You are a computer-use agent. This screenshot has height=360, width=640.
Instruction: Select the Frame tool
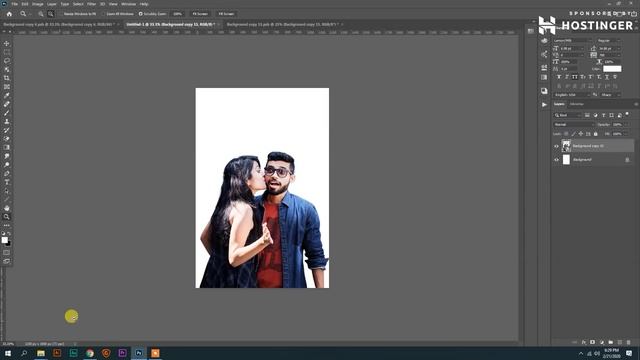(7, 87)
